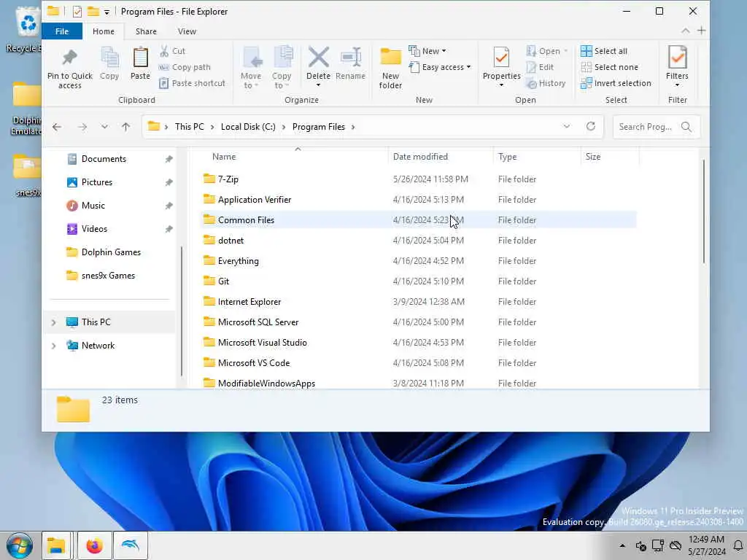This screenshot has height=560, width=747.
Task: Open the notifications bell in tray
Action: [x=738, y=545]
